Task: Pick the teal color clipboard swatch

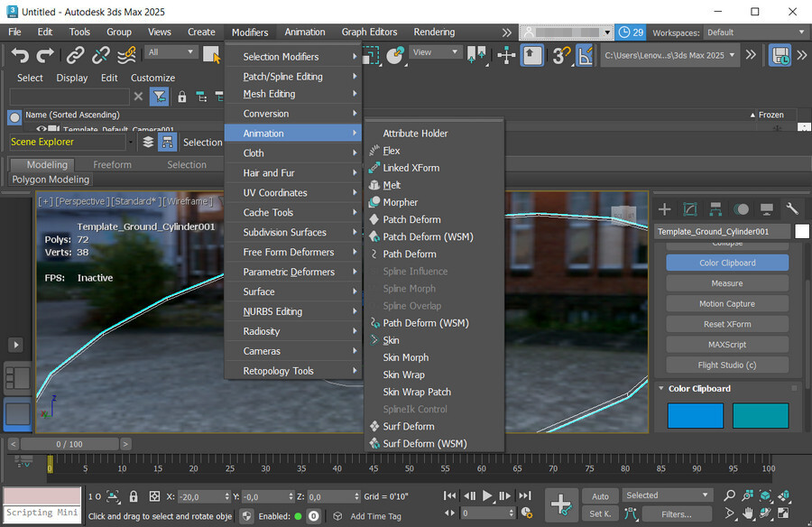Action: click(x=761, y=416)
